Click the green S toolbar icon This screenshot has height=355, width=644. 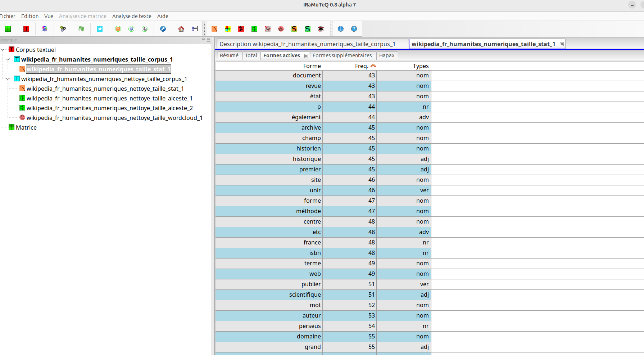308,29
